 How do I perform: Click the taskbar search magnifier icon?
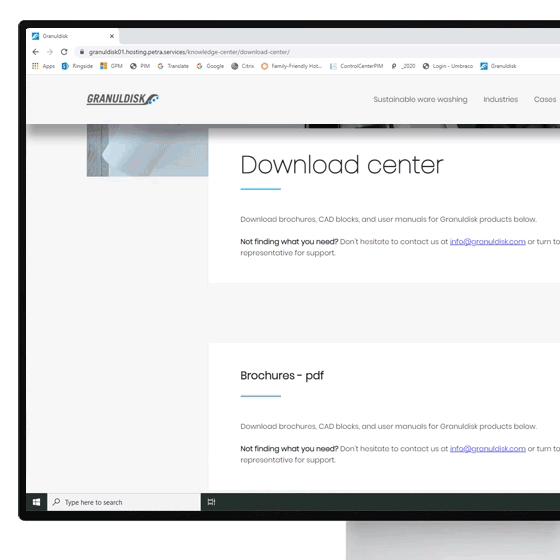point(56,502)
